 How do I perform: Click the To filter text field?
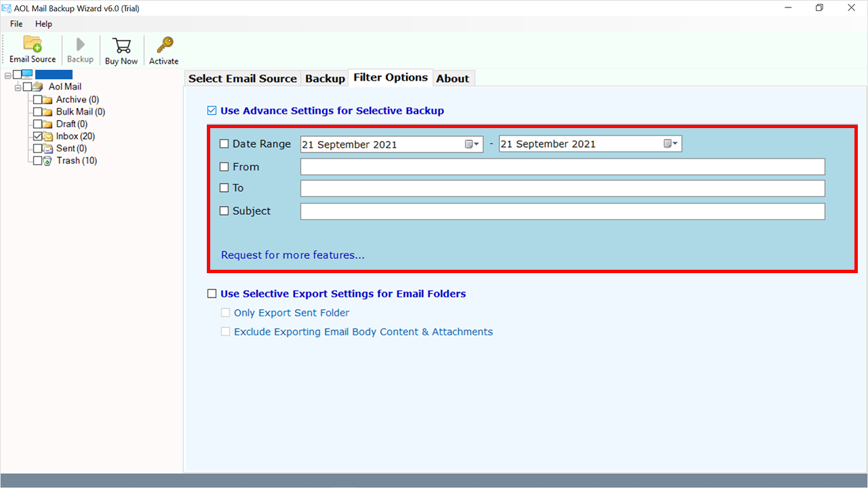(563, 188)
